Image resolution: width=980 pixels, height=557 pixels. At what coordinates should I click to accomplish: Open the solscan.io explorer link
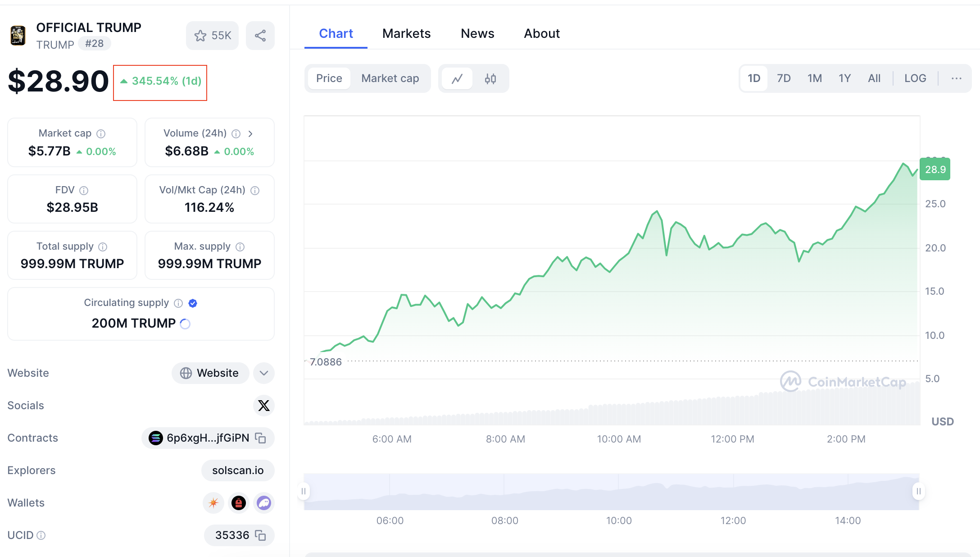[x=238, y=470]
